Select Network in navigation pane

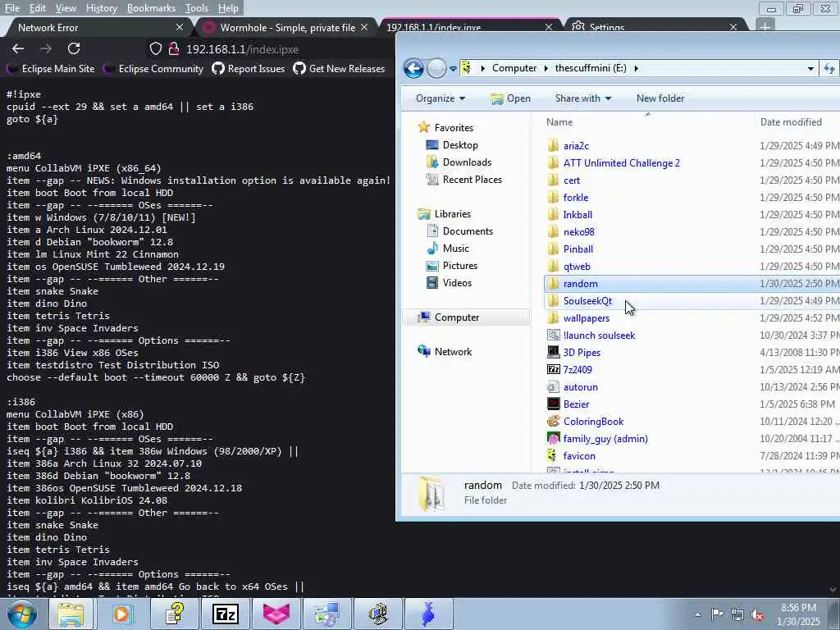445,351
